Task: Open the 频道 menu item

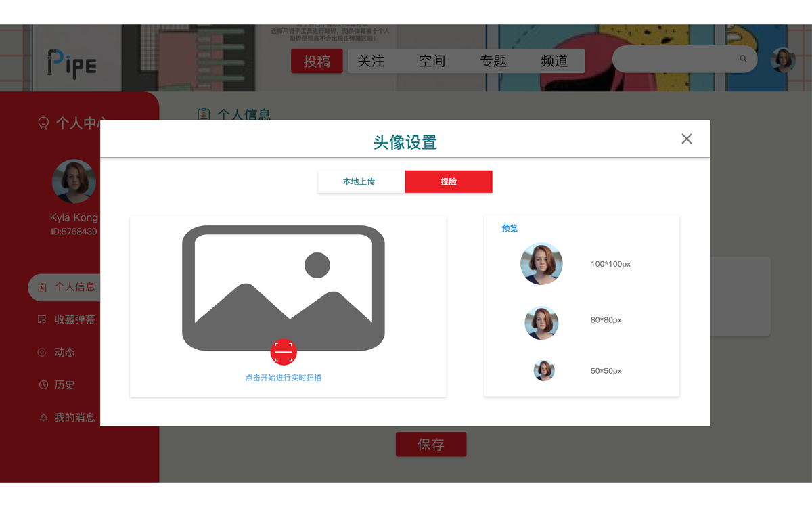Action: coord(554,61)
